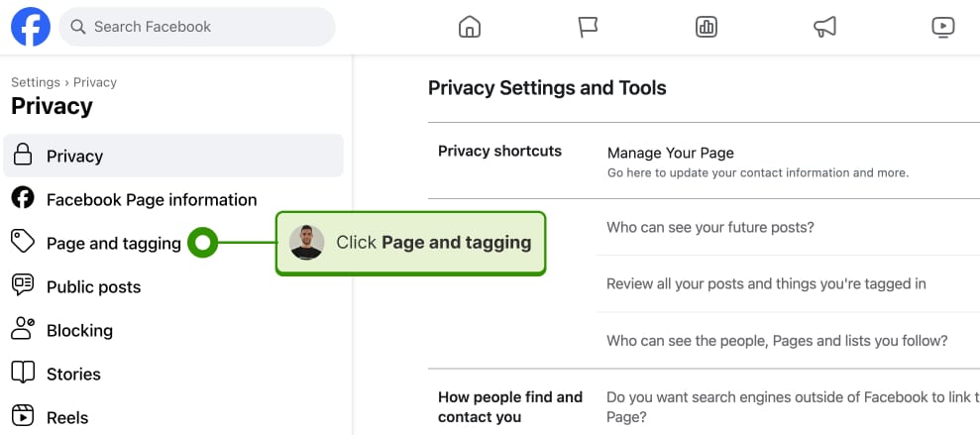This screenshot has height=435, width=980.
Task: Click the Blocking person icon
Action: [x=23, y=329]
